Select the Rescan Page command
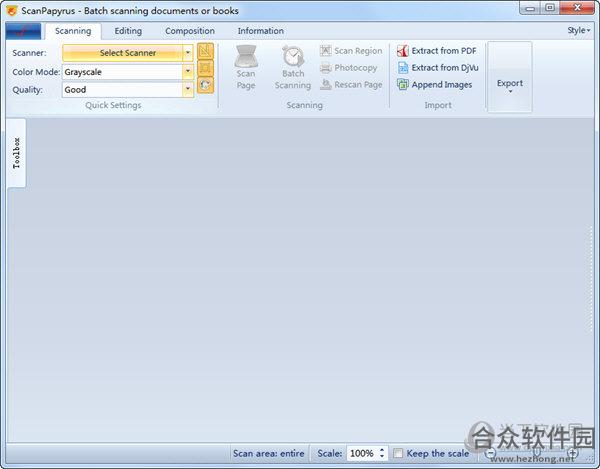 pos(351,85)
